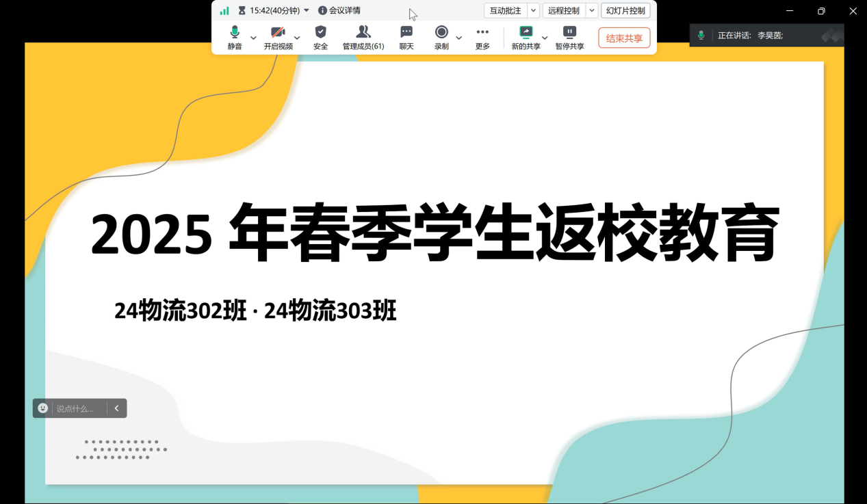This screenshot has width=867, height=504.
Task: Click the 新的共享 screen icon
Action: point(526,33)
